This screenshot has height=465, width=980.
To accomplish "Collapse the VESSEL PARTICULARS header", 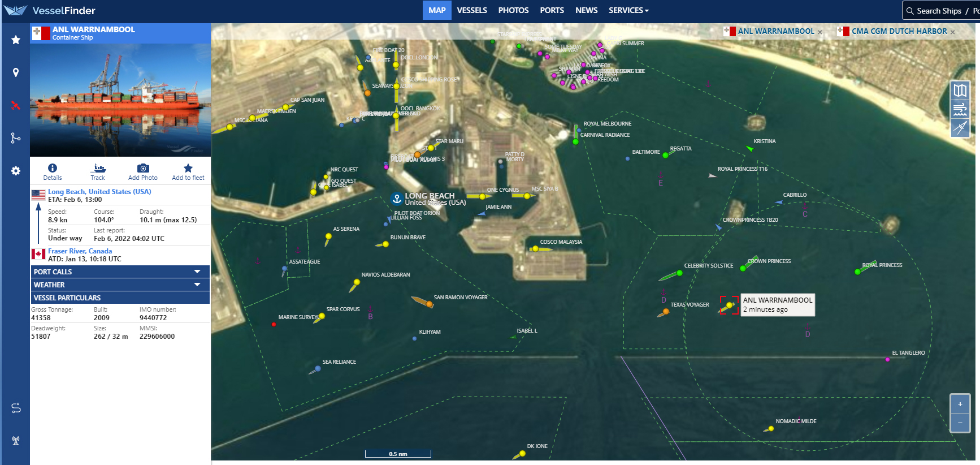I will 120,298.
